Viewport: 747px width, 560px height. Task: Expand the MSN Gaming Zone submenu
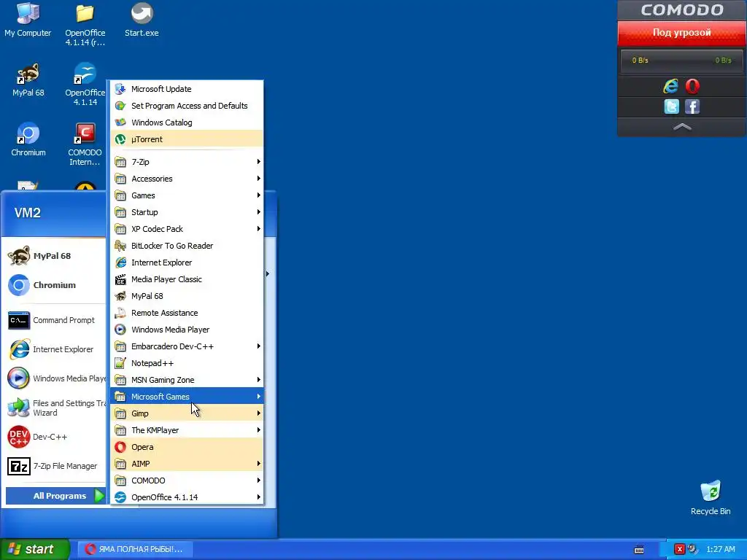pyautogui.click(x=187, y=379)
